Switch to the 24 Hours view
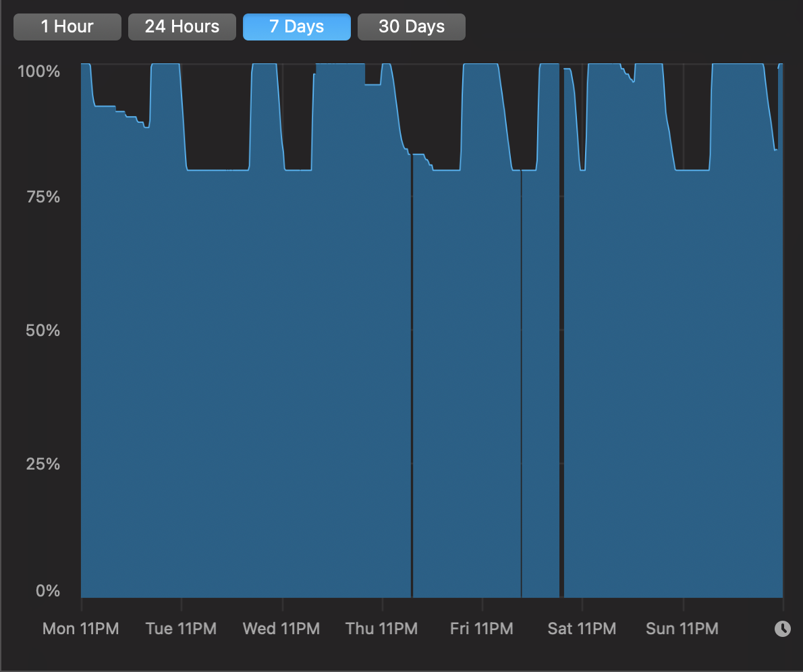The width and height of the screenshot is (803, 672). (182, 26)
